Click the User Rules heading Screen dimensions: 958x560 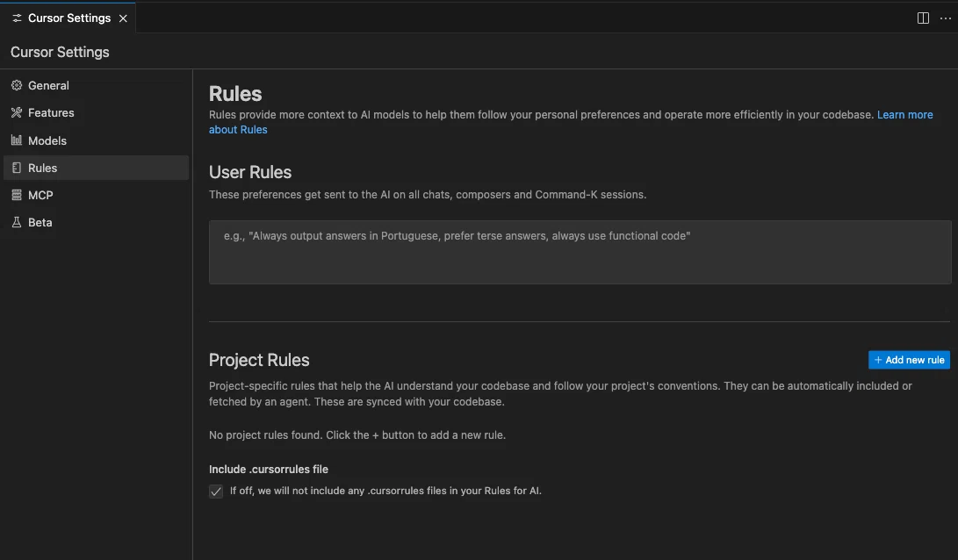[250, 172]
